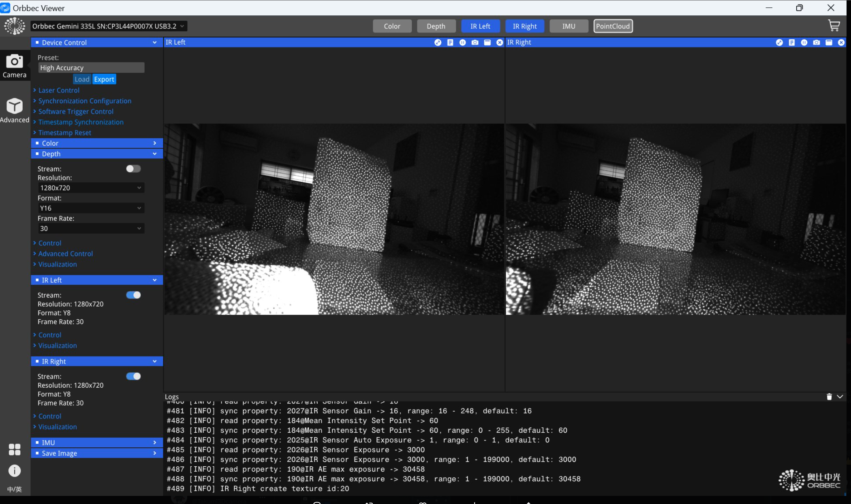Open Depth Resolution 1280x720 dropdown
This screenshot has height=504, width=851.
pyautogui.click(x=91, y=188)
